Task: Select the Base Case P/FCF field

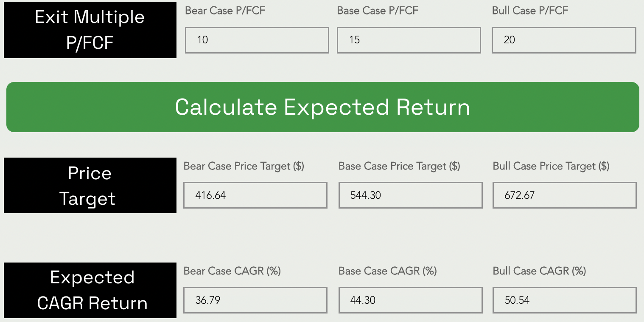Action: click(409, 40)
